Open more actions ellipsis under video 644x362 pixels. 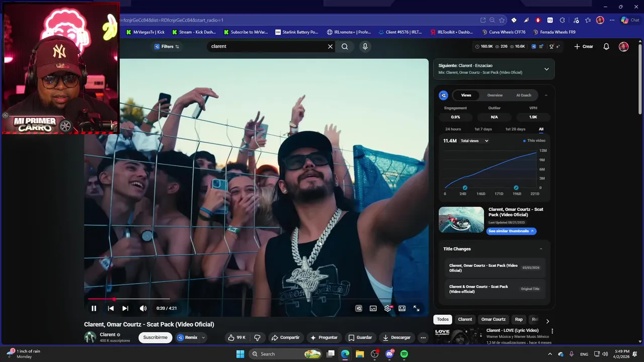423,337
